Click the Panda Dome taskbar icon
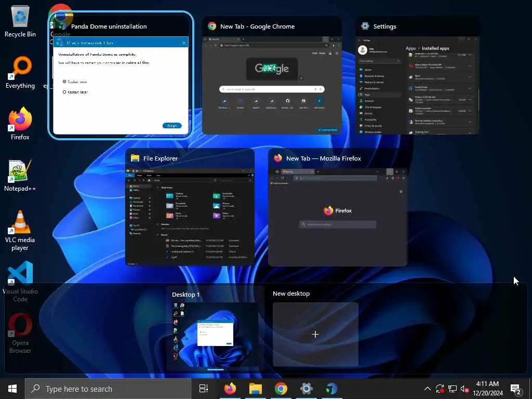532x399 pixels. click(332, 389)
